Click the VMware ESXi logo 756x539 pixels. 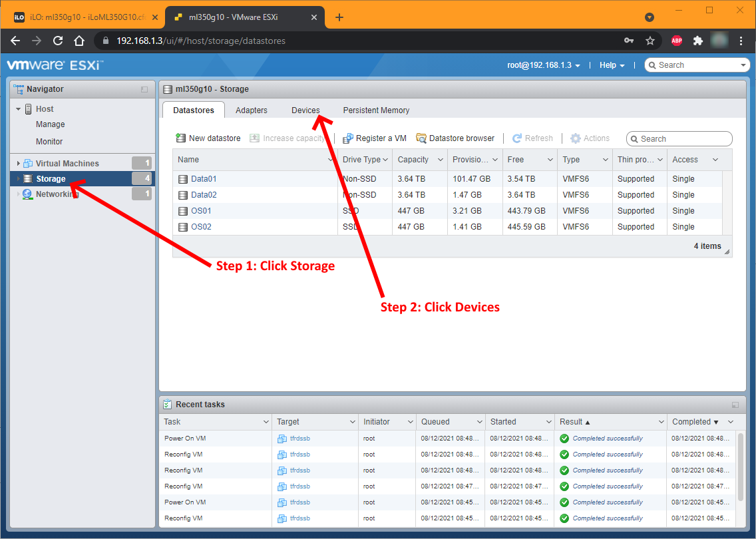point(55,65)
